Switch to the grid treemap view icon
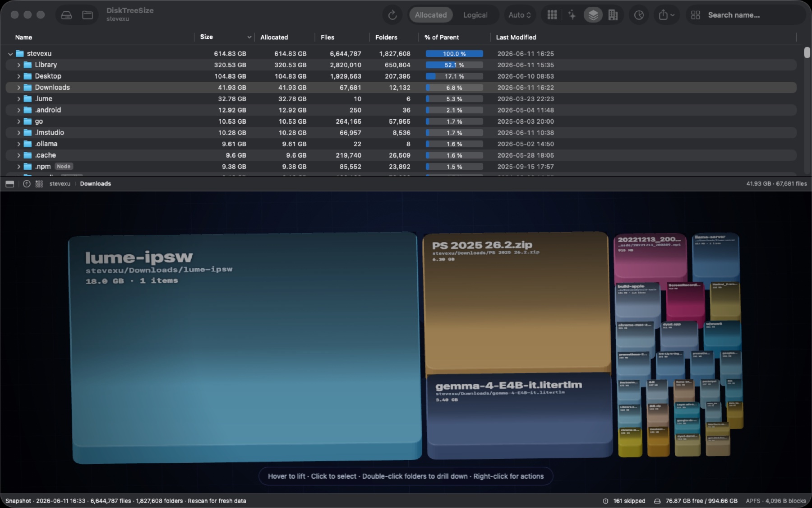812x508 pixels. pyautogui.click(x=552, y=15)
